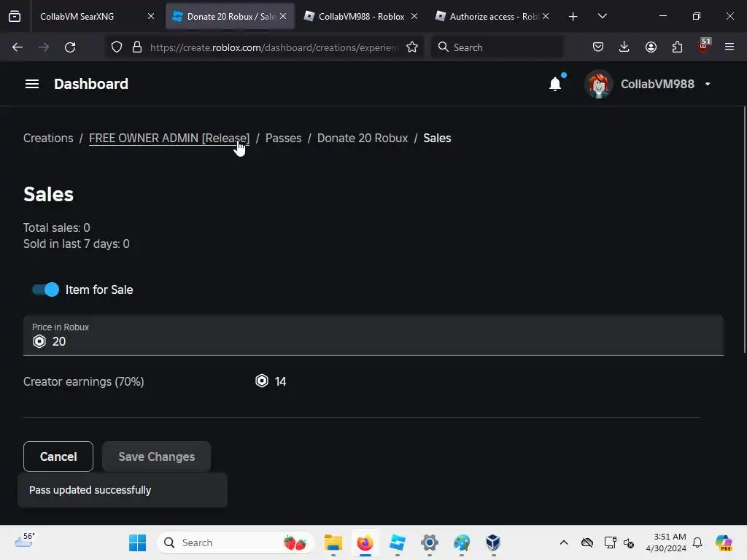747x560 pixels.
Task: Click the uBlock extension icon showing 51
Action: (704, 46)
